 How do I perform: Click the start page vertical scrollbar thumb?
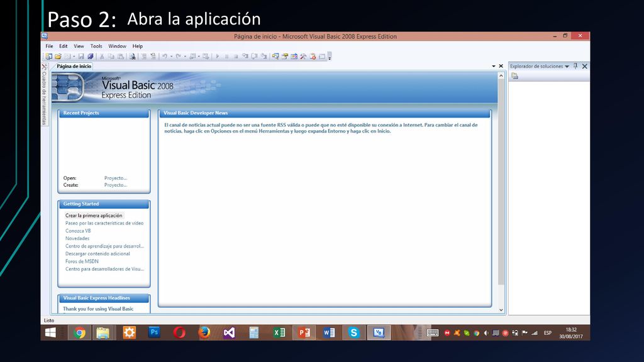point(501,182)
